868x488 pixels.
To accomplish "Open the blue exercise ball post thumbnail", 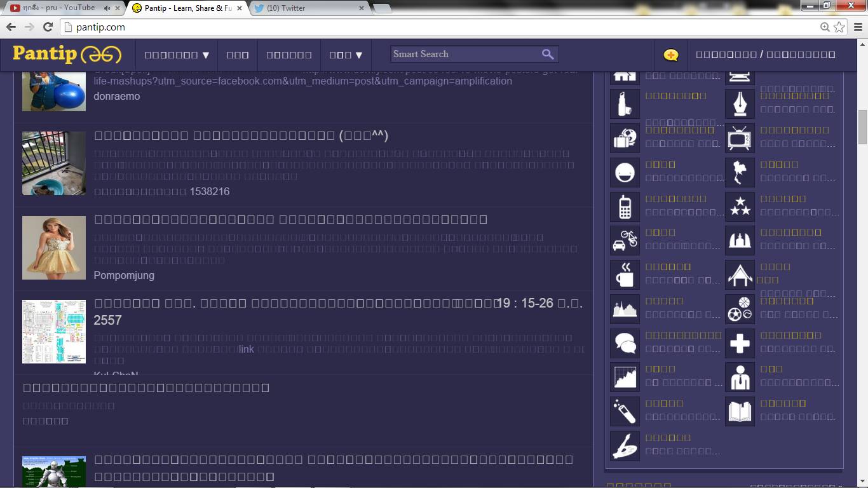I will coord(54,91).
